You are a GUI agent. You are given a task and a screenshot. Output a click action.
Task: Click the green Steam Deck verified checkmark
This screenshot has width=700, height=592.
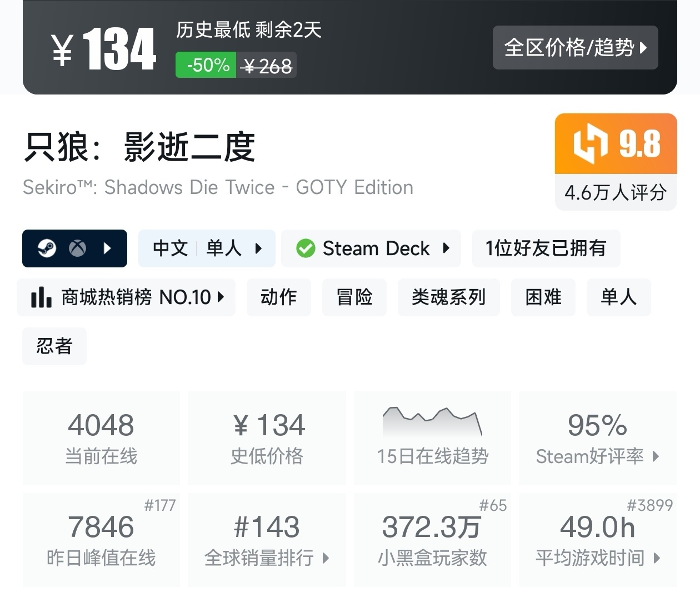coord(306,248)
